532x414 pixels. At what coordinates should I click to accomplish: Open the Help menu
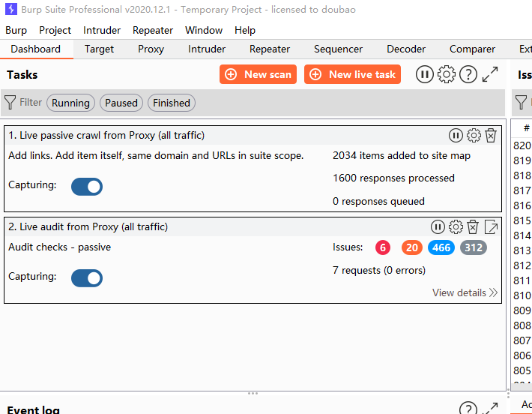click(244, 30)
